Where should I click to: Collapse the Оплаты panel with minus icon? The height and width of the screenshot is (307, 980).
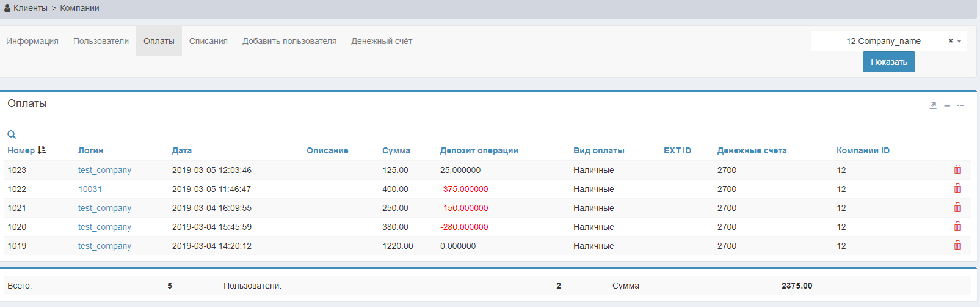947,106
